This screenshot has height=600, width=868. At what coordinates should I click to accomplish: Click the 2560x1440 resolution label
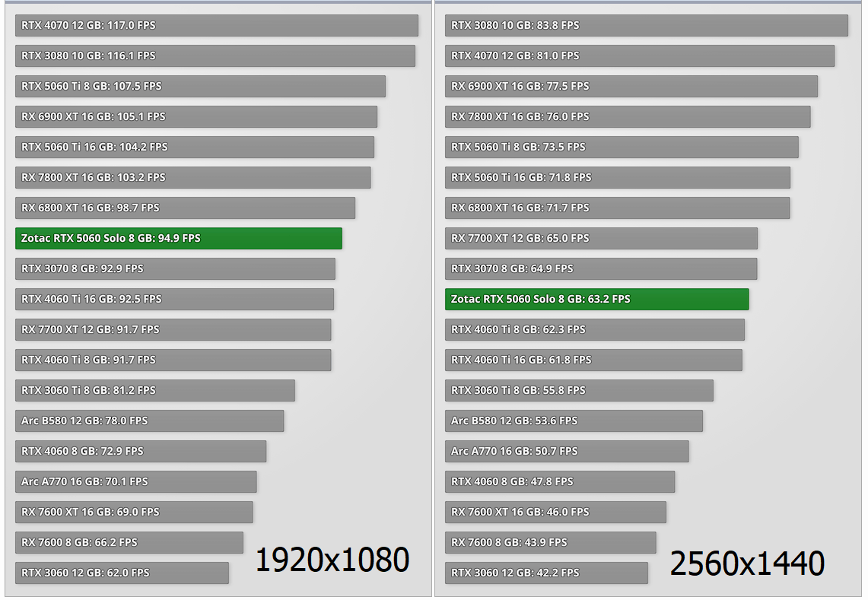pyautogui.click(x=747, y=563)
